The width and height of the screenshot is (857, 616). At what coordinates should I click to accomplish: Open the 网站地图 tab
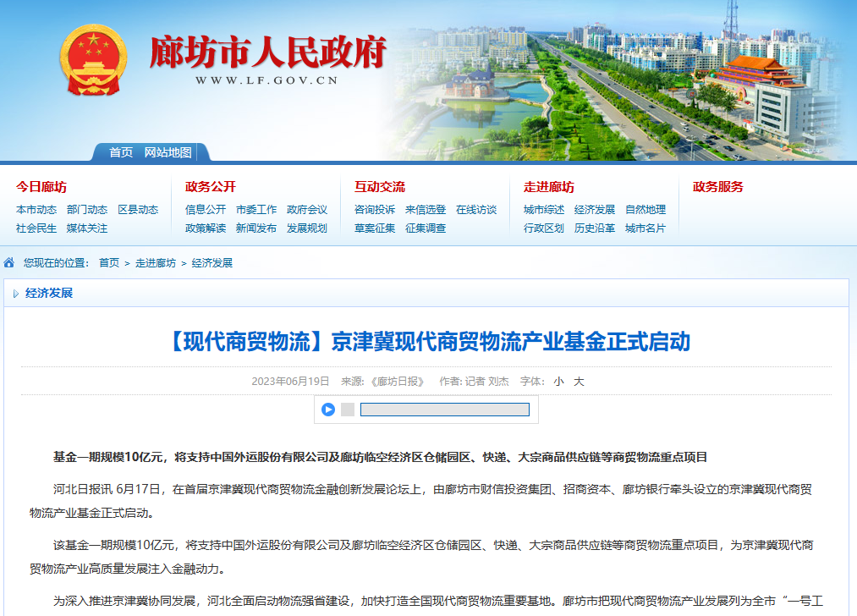pos(168,152)
